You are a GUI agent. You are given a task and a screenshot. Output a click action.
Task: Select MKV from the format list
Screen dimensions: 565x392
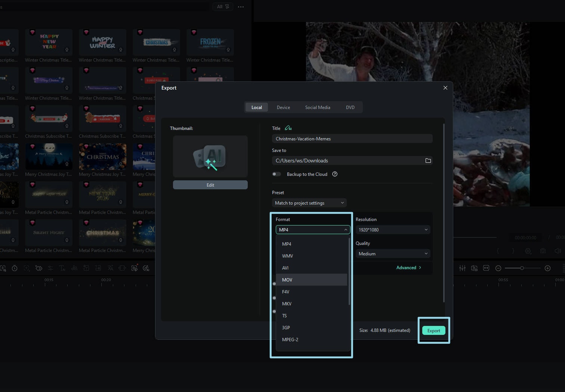coord(312,304)
